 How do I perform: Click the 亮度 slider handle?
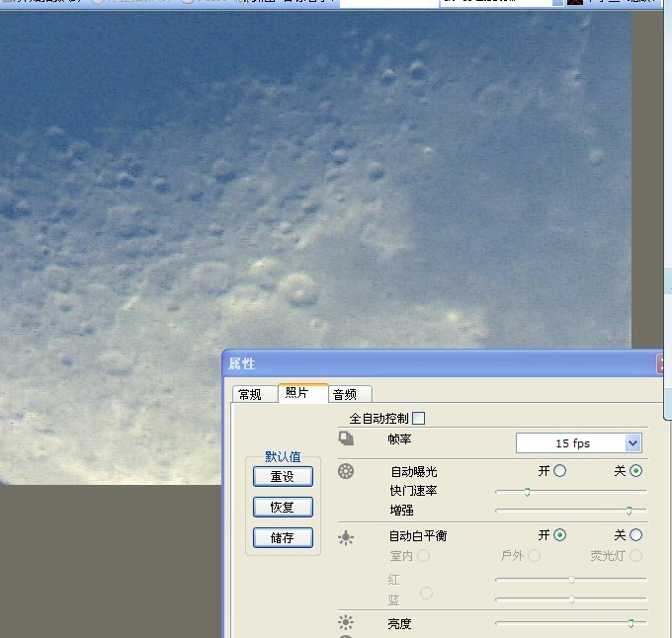point(630,623)
